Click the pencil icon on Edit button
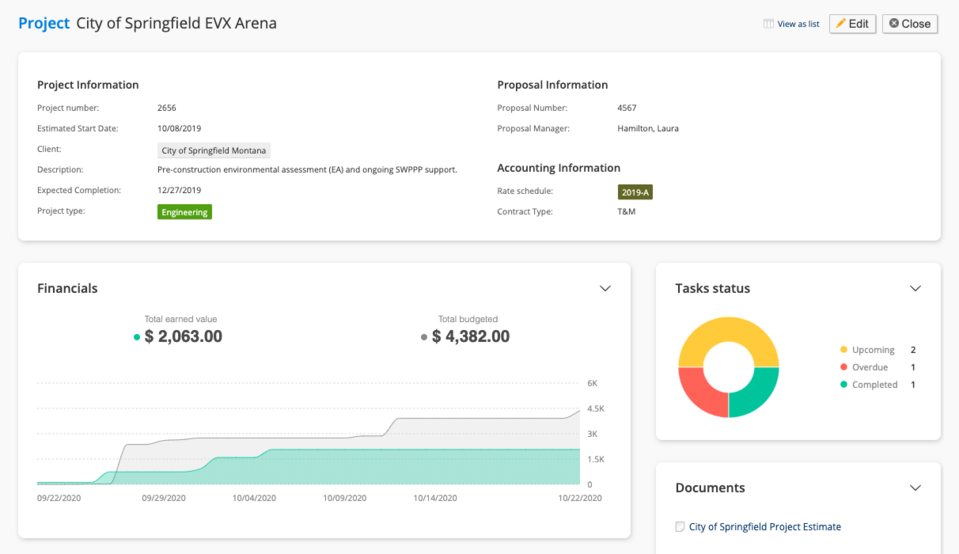Screen dimensions: 959x554 click(x=841, y=24)
